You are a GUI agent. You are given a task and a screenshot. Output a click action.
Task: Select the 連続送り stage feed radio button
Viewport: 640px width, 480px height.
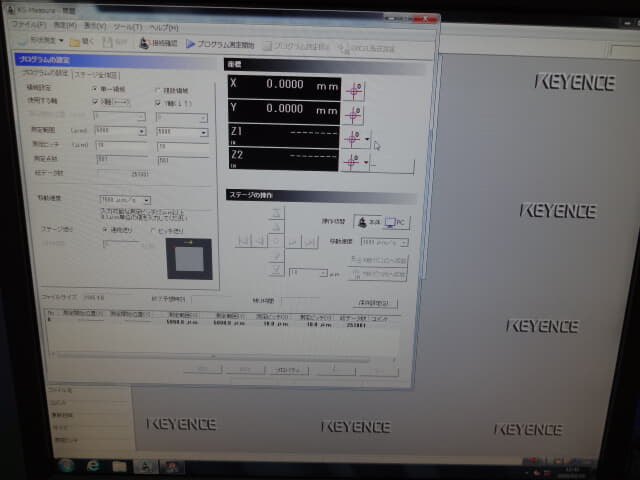click(x=105, y=230)
